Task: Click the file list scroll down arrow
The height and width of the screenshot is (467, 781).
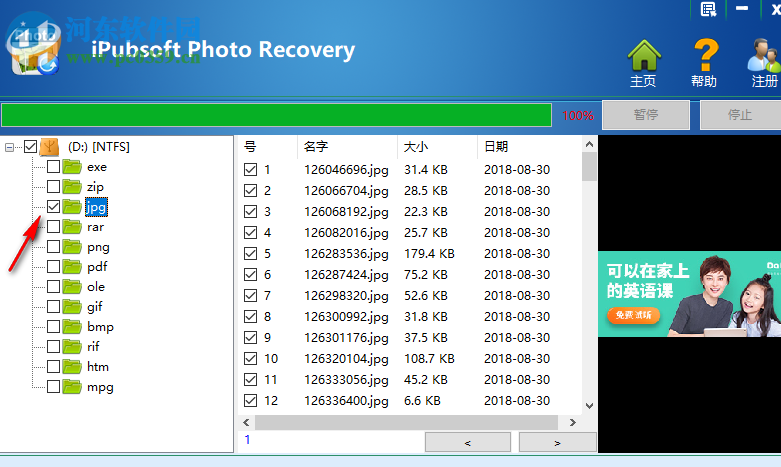Action: [x=589, y=406]
